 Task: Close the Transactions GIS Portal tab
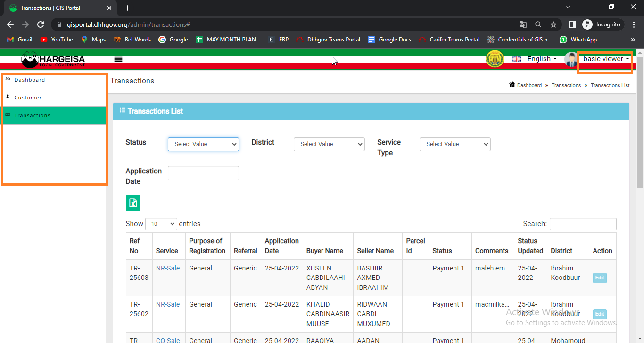pos(109,8)
